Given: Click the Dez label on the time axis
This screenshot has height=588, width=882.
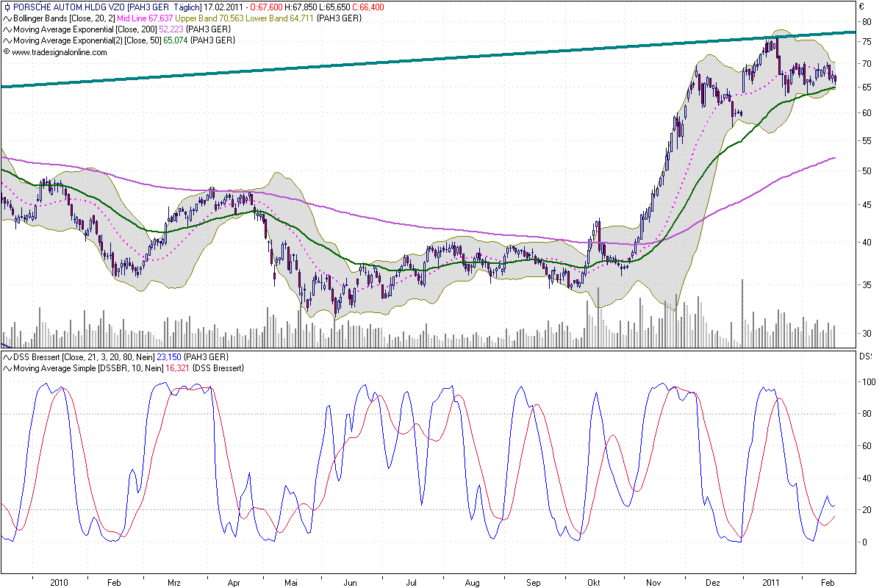Looking at the screenshot, I should pyautogui.click(x=712, y=582).
